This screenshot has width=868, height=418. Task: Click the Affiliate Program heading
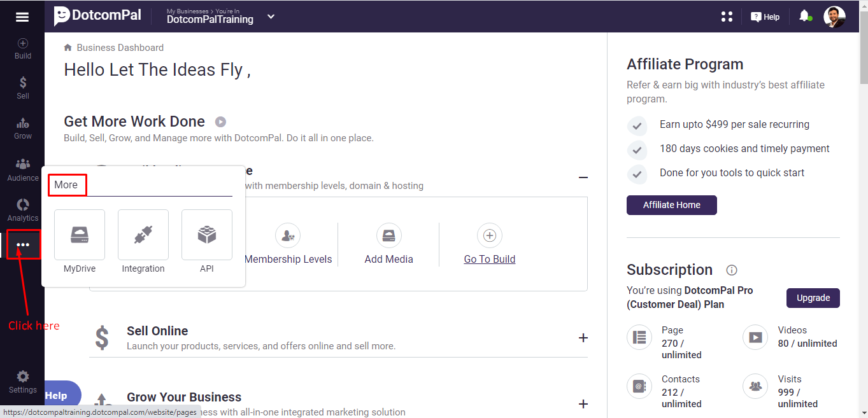pyautogui.click(x=685, y=64)
